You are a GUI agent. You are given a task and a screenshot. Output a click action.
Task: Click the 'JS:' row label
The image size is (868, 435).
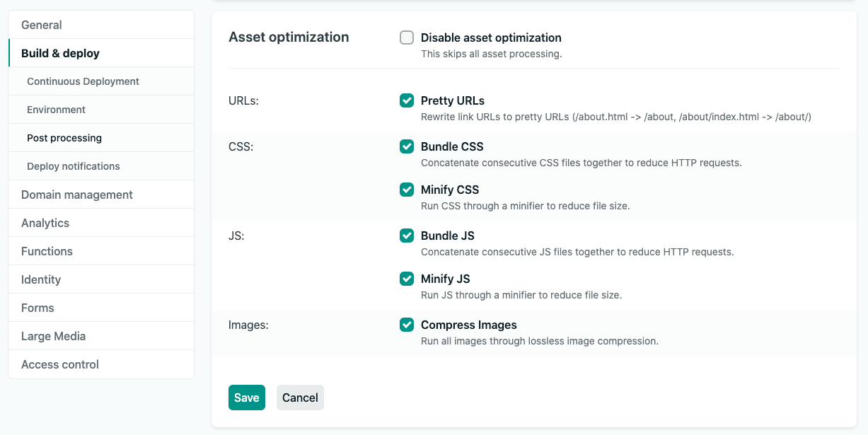click(x=236, y=236)
